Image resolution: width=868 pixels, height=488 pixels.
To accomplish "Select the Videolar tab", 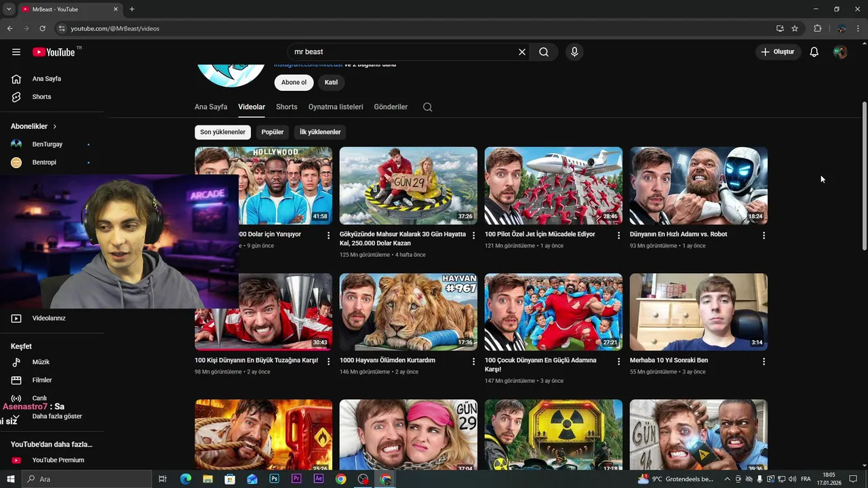I will [252, 107].
